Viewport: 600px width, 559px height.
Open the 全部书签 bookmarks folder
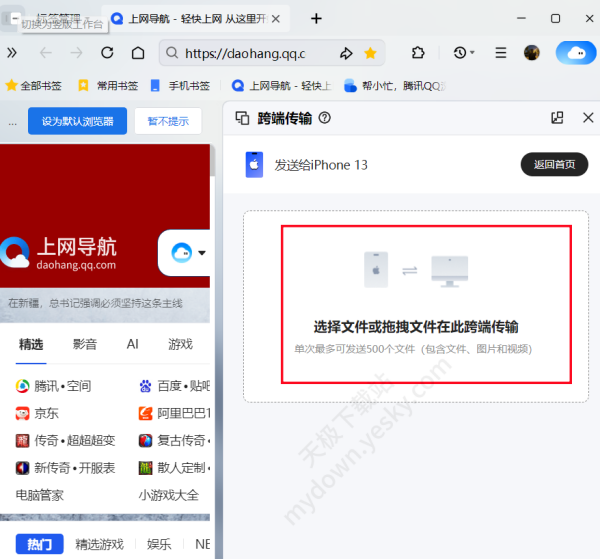pyautogui.click(x=36, y=86)
